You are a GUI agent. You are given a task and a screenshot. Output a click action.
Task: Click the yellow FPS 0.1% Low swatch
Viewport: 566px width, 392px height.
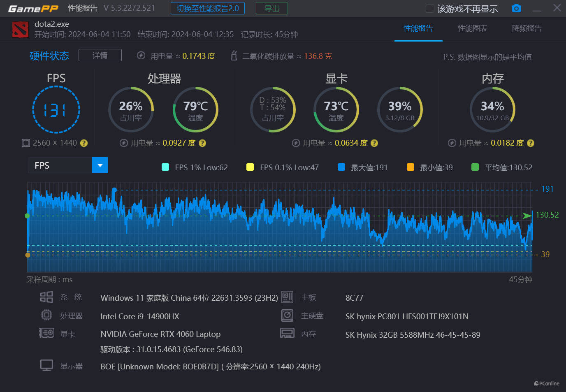click(250, 167)
